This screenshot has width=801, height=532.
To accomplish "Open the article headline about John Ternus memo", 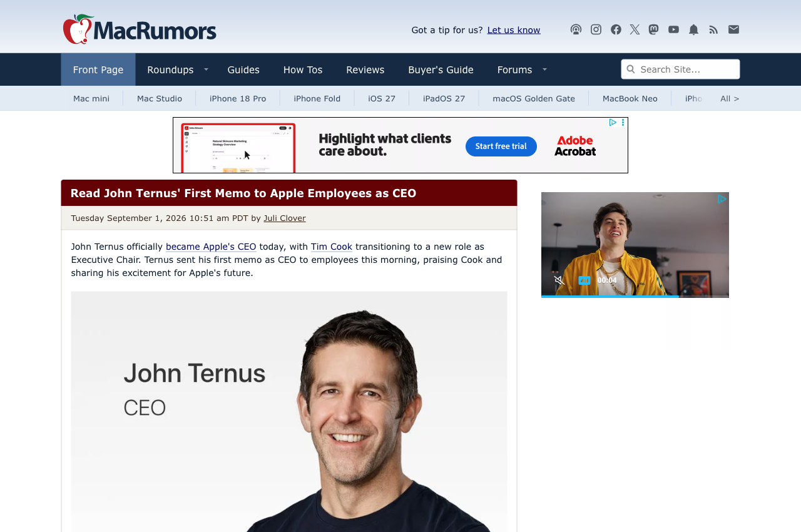I will click(x=243, y=193).
